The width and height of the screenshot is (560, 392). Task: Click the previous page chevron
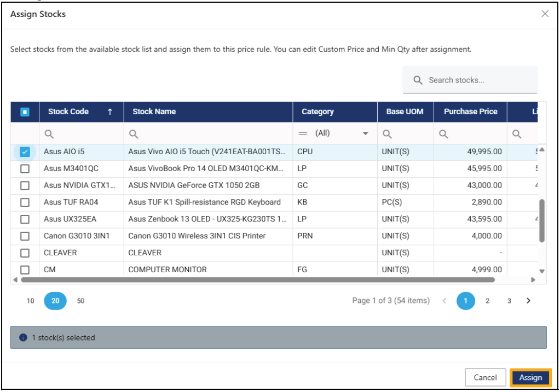pos(444,301)
